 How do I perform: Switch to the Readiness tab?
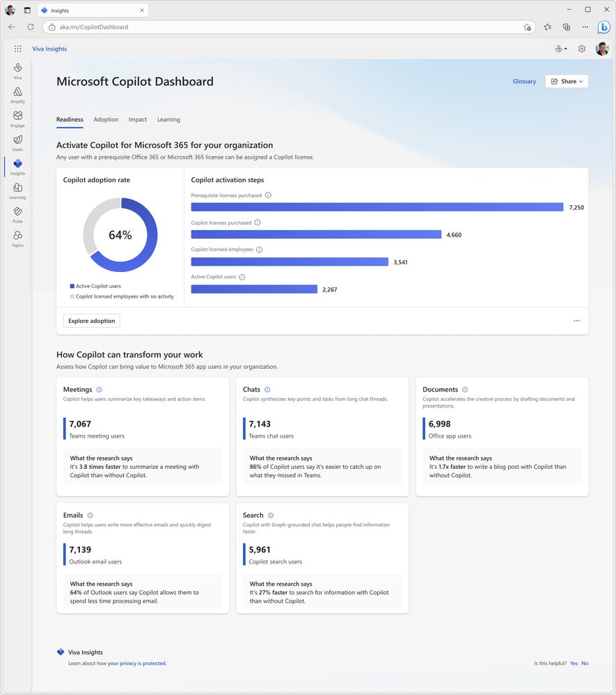(x=70, y=120)
